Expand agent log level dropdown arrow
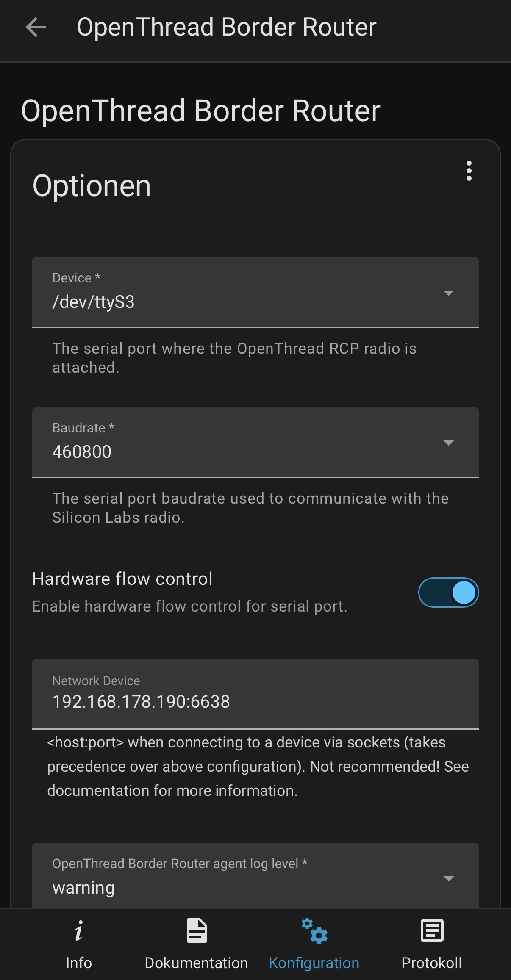This screenshot has height=980, width=511. tap(448, 879)
